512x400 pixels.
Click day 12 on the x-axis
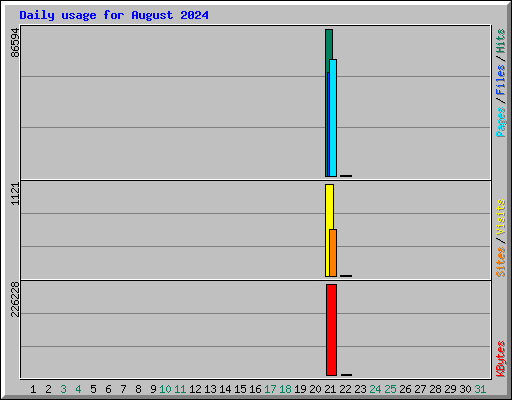point(195,389)
